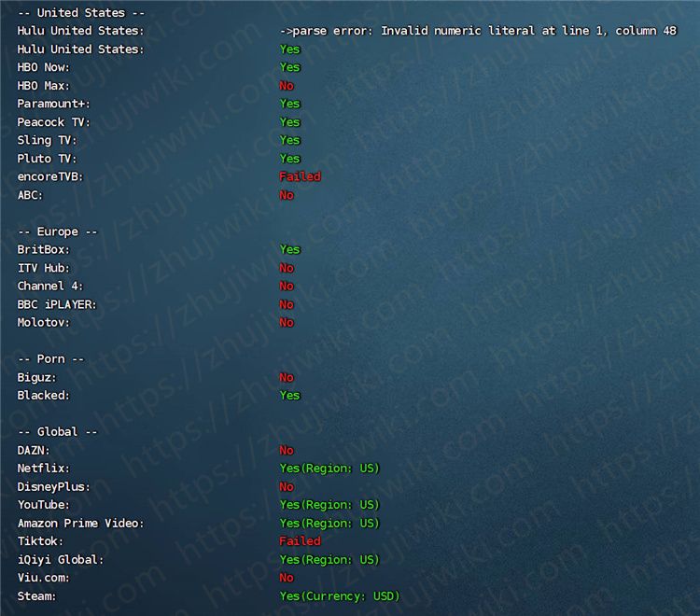
Task: Select YouTube's "Yes(Region: US)" result
Action: click(x=329, y=505)
